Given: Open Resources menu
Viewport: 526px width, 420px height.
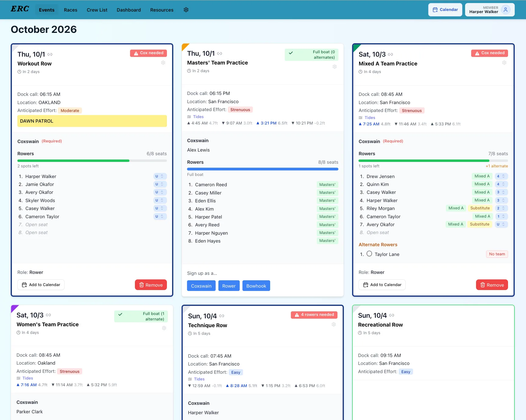Looking at the screenshot, I should (162, 10).
